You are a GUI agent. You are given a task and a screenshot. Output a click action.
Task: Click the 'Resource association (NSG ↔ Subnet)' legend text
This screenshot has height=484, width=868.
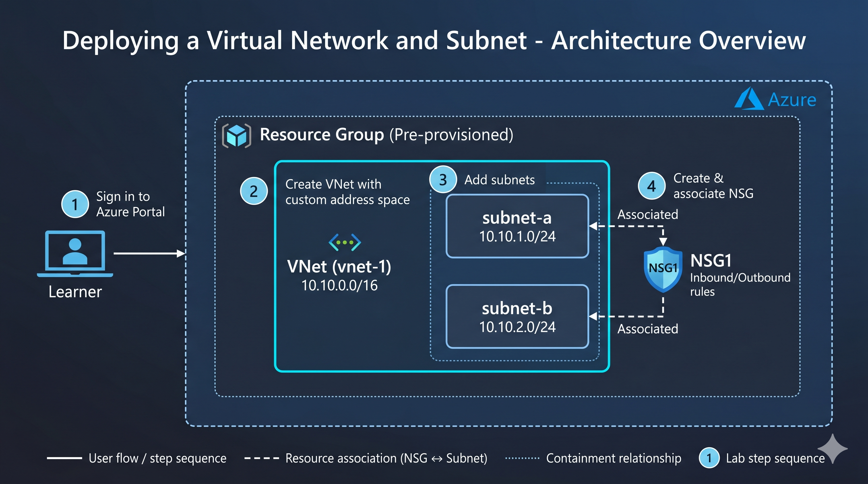(386, 458)
